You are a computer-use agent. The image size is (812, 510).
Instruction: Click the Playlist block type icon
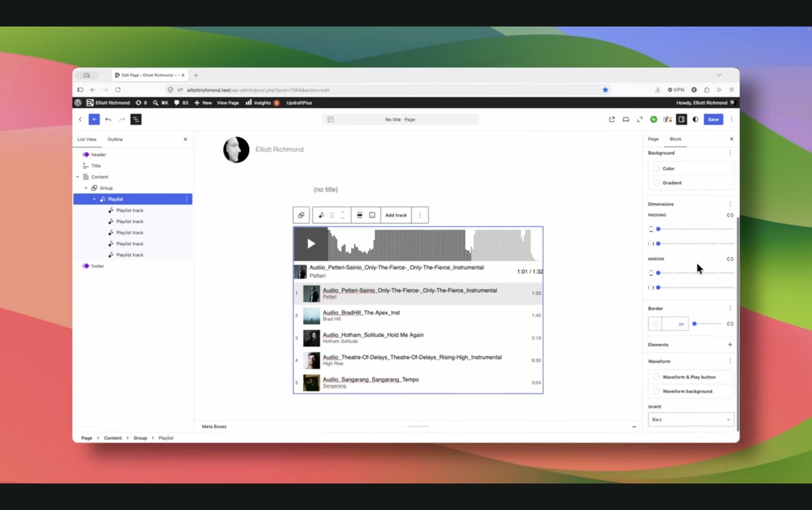click(x=321, y=215)
